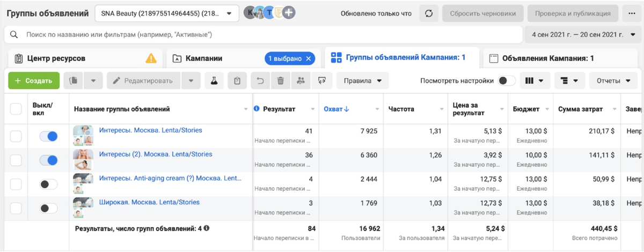This screenshot has width=644, height=252.
Task: Toggle Посмотреть настройки switch
Action: tap(506, 81)
